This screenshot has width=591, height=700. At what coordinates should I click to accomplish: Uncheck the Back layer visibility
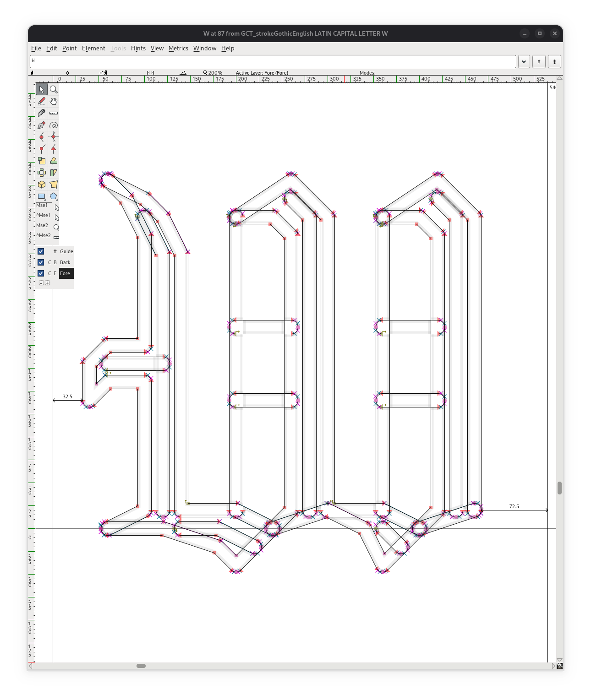click(x=41, y=262)
